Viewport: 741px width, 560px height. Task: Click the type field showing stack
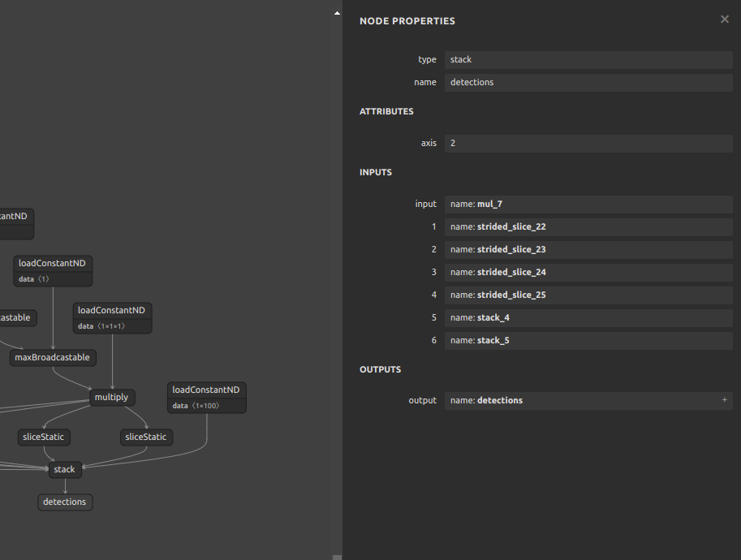click(x=588, y=59)
